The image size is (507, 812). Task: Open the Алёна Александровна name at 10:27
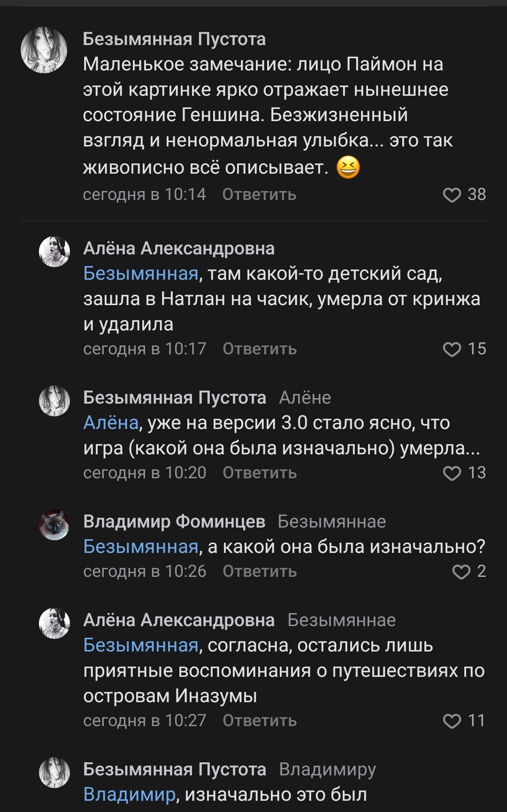[x=179, y=620]
